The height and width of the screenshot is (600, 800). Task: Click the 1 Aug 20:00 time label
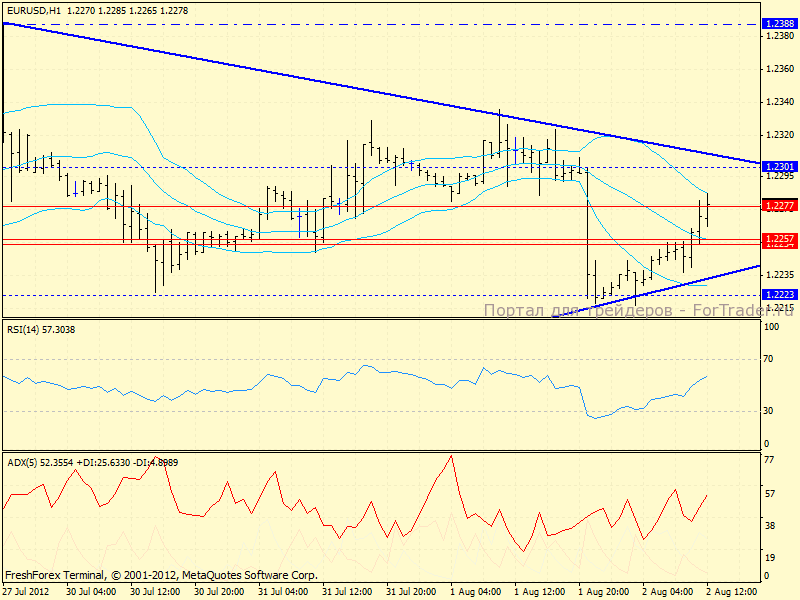[604, 592]
